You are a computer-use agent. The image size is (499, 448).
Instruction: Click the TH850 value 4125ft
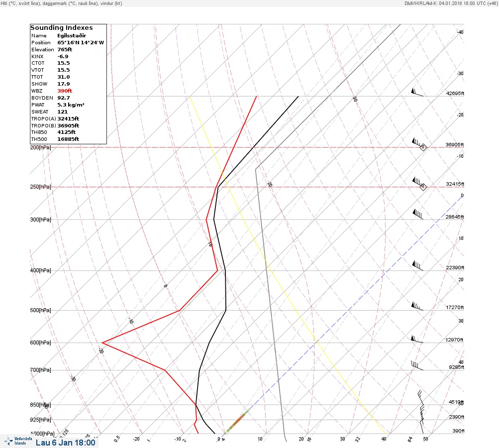[x=66, y=132]
